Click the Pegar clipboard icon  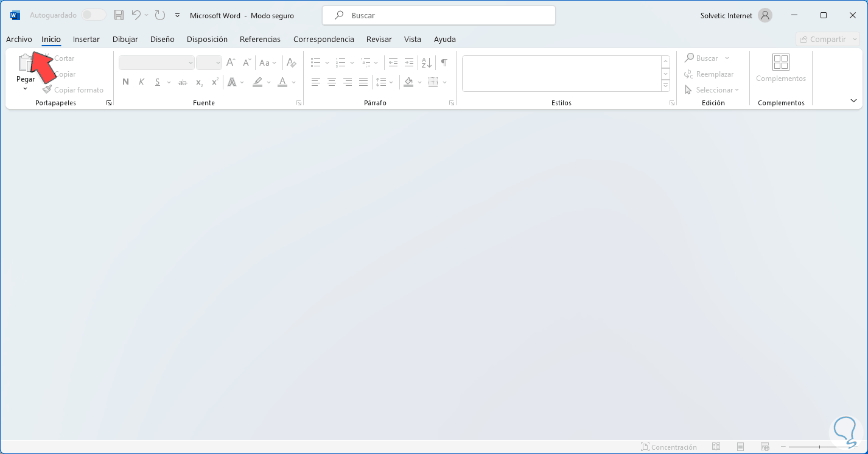[25, 63]
